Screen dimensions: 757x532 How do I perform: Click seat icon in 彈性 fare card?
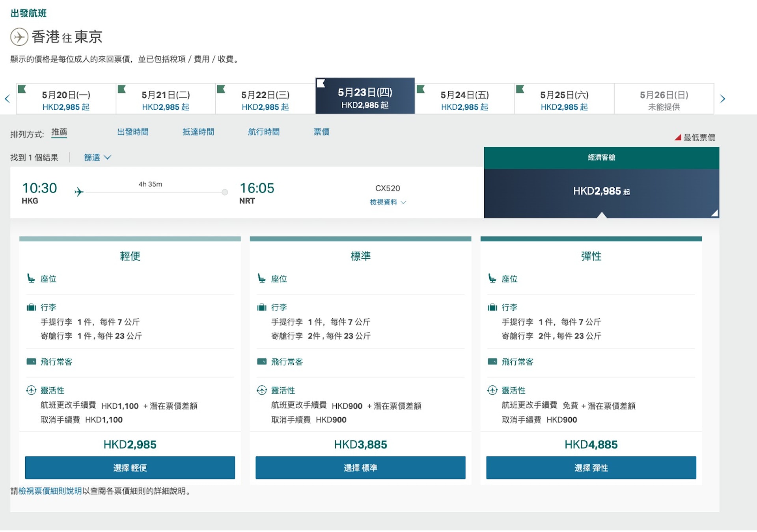(x=492, y=279)
